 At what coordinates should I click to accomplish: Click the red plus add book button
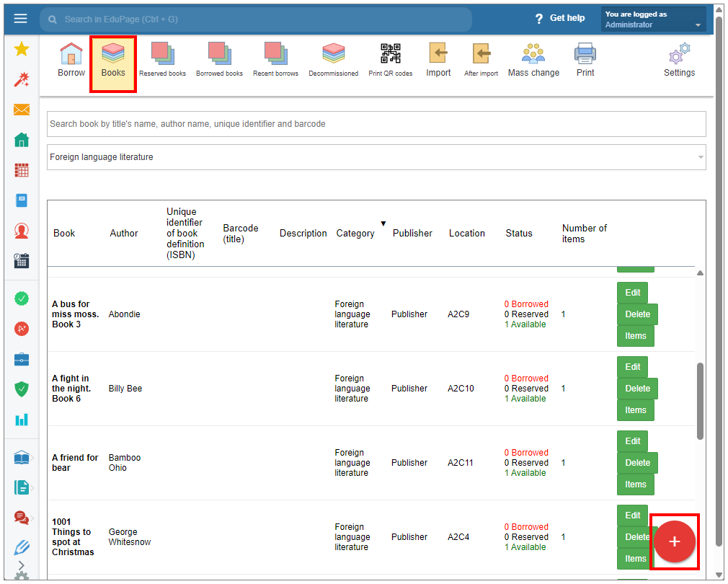click(x=675, y=541)
